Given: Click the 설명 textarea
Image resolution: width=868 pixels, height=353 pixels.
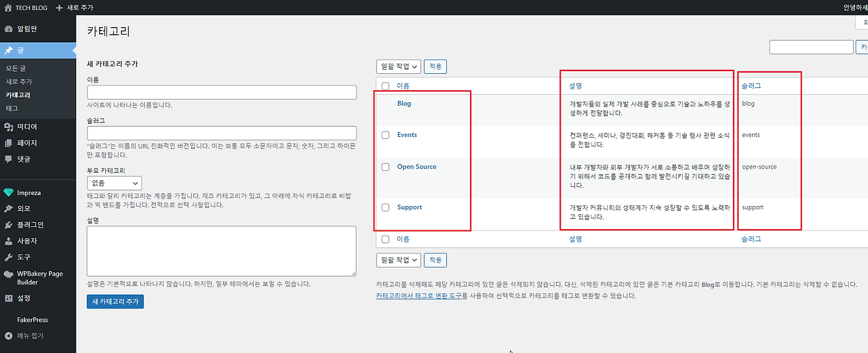Looking at the screenshot, I should [222, 251].
